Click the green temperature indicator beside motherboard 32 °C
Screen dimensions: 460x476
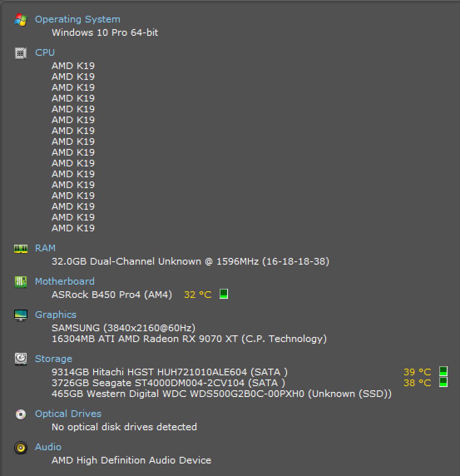[x=224, y=294]
